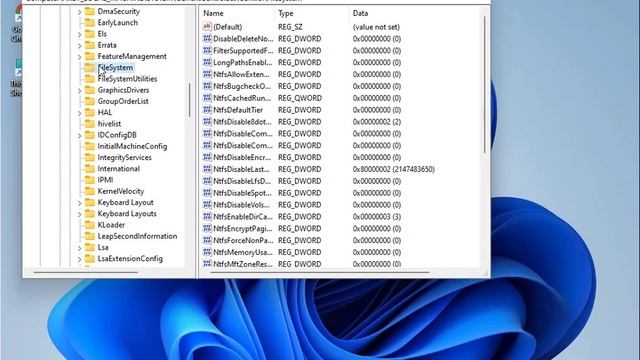Expand the FeatureManagement key
640x360 pixels.
pyautogui.click(x=79, y=57)
